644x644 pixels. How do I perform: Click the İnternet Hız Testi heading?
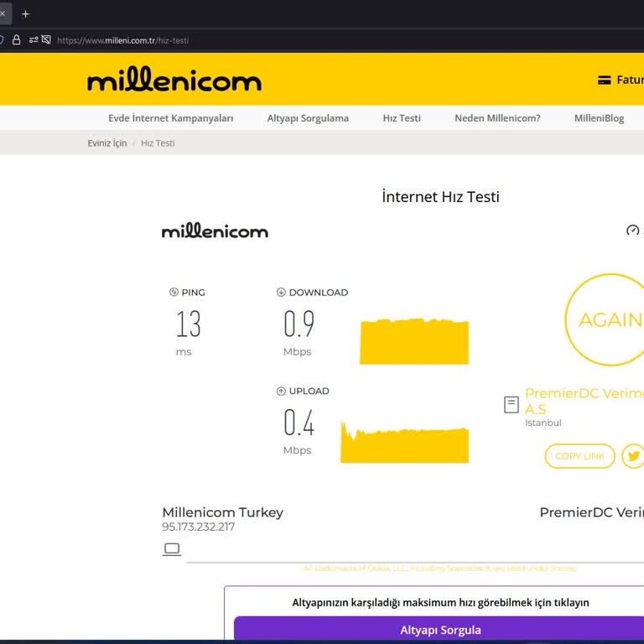pyautogui.click(x=441, y=196)
